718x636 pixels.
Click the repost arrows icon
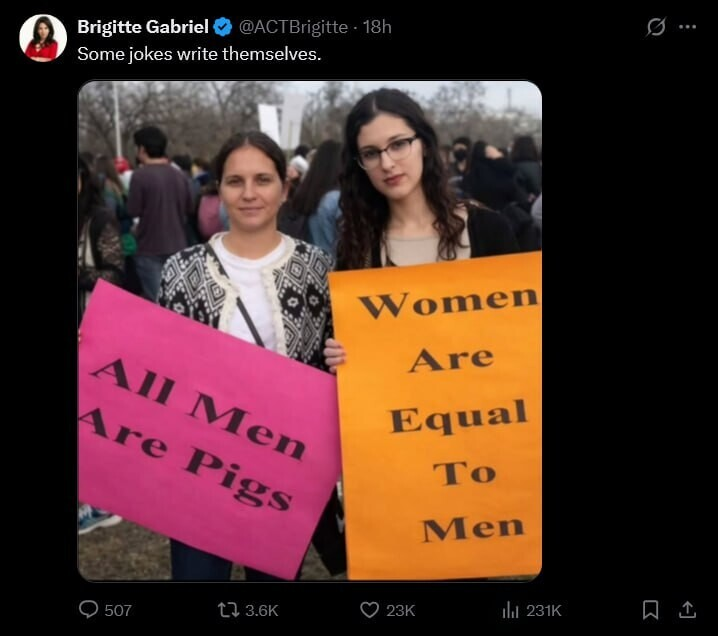pos(228,610)
